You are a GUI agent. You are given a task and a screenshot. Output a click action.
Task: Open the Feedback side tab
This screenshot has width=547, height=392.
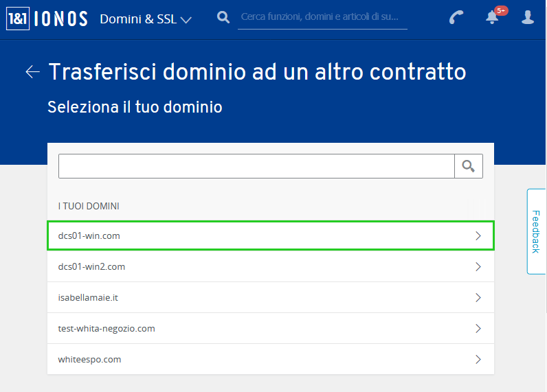click(x=536, y=231)
